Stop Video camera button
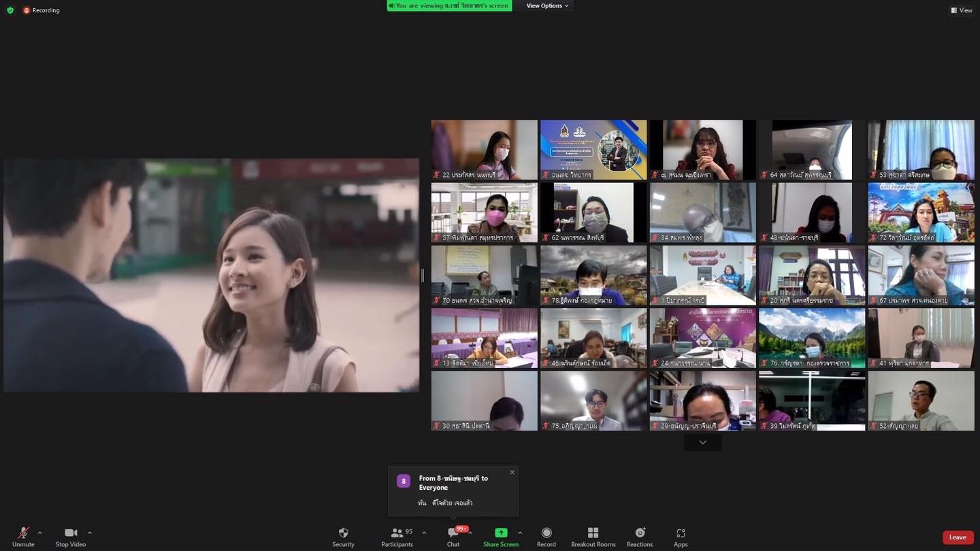This screenshot has width=980, height=551. click(71, 536)
